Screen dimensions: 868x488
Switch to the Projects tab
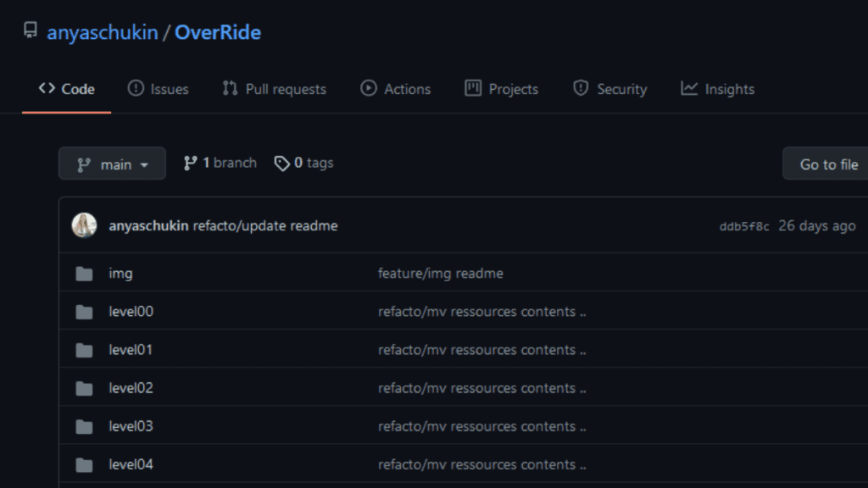point(502,89)
